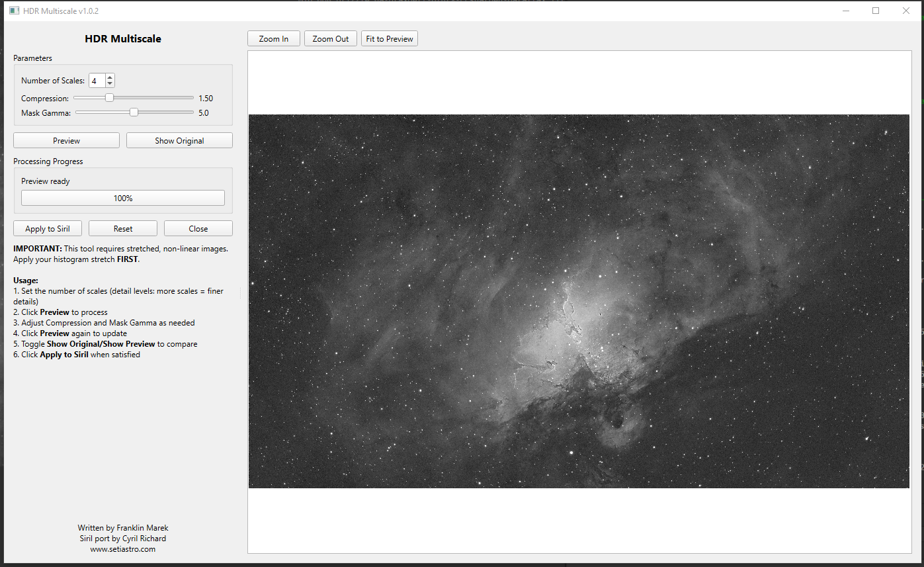Viewport: 924px width, 567px height.
Task: Click the 'HDR Multiscale' panel heading
Action: click(123, 38)
